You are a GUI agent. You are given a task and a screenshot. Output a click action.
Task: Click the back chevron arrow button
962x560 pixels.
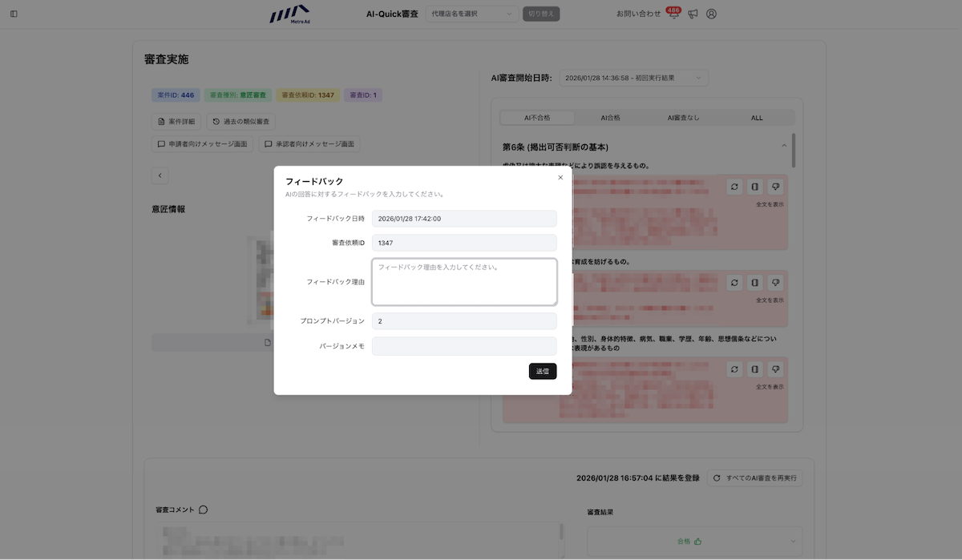[160, 175]
